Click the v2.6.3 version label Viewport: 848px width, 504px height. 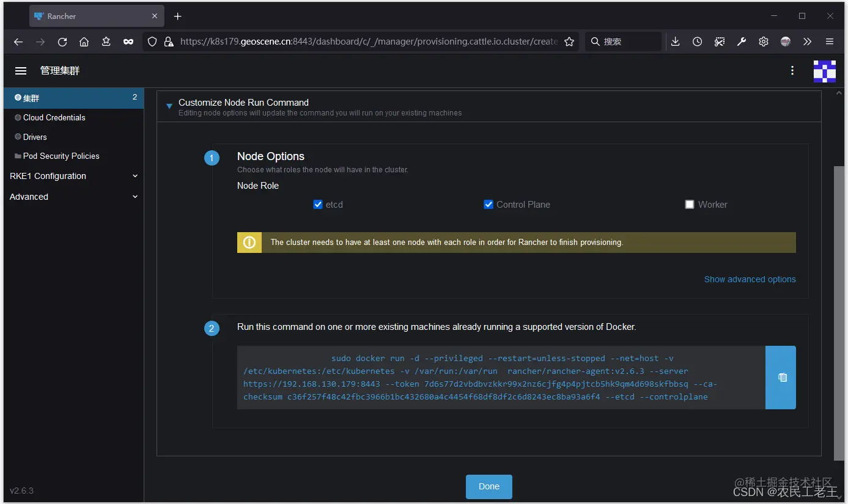[22, 491]
